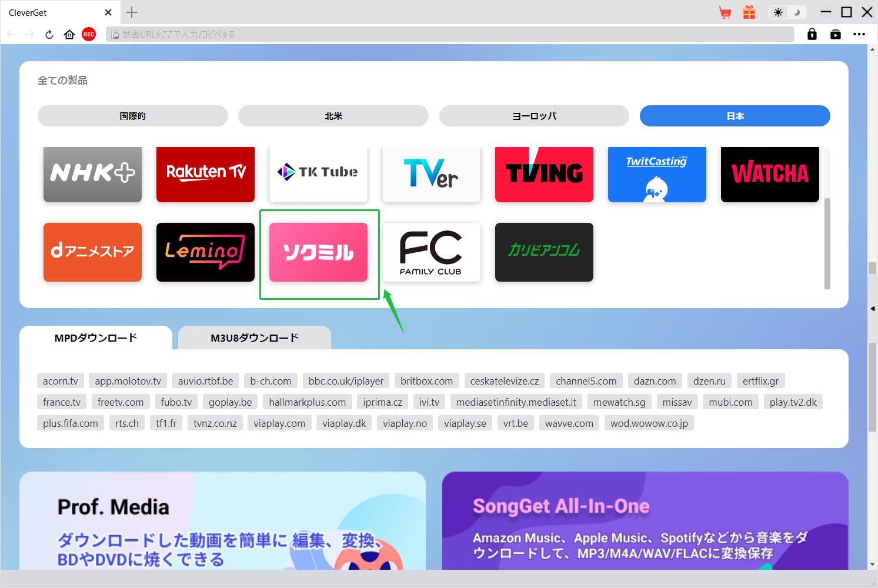
Task: Select the 北米 region tab
Action: pos(333,116)
